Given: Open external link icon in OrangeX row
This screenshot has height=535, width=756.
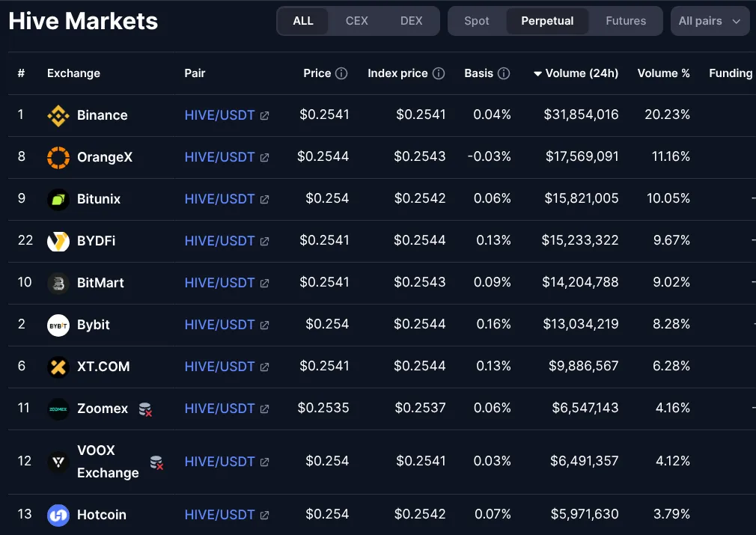Looking at the screenshot, I should point(265,158).
